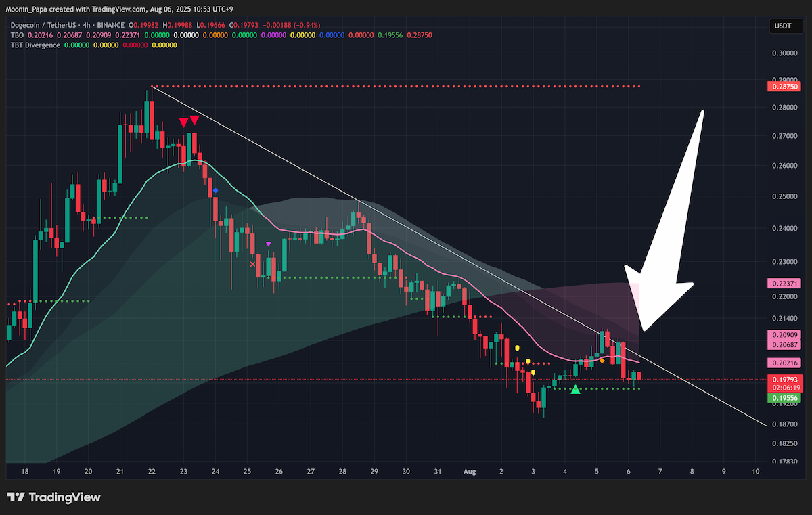812x515 pixels.
Task: Click the orange diamond marker near Aug 5
Action: coord(602,360)
